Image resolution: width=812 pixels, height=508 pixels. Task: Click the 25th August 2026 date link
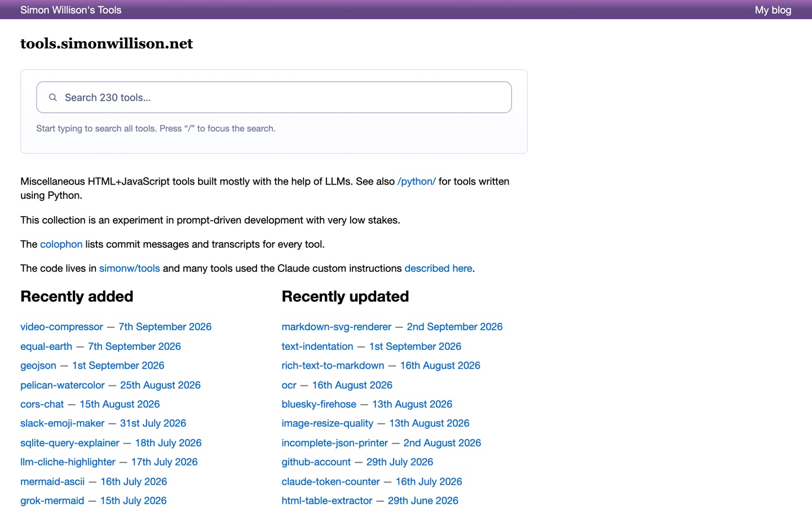(x=160, y=386)
